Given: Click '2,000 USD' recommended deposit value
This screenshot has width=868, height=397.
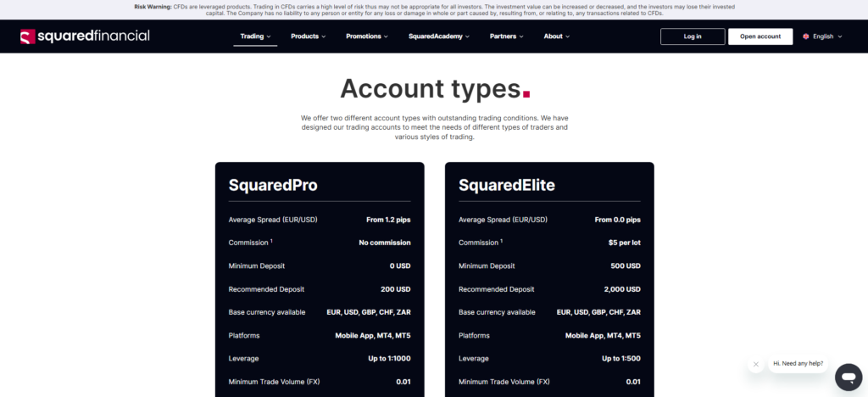Looking at the screenshot, I should click(622, 289).
